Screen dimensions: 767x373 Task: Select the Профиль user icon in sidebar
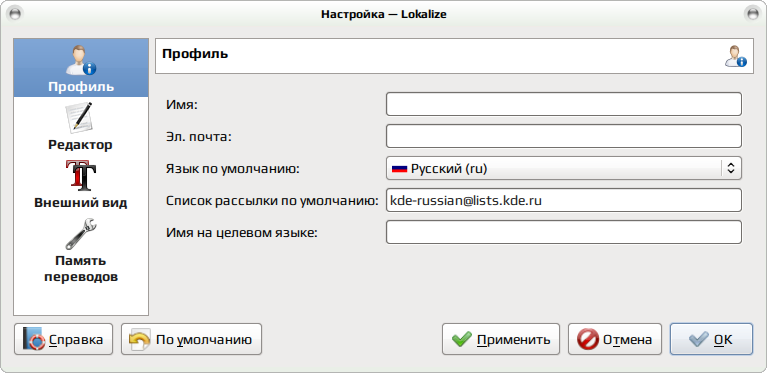[x=81, y=61]
